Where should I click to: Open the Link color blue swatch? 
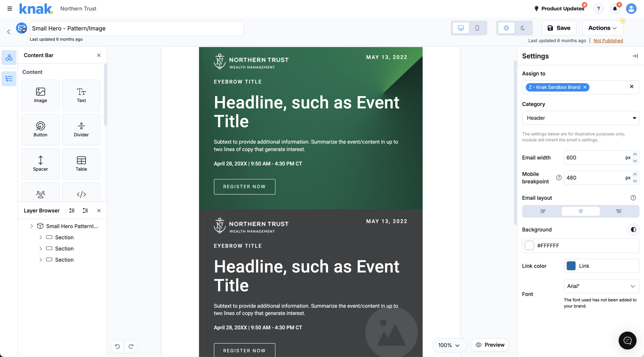[x=571, y=266]
